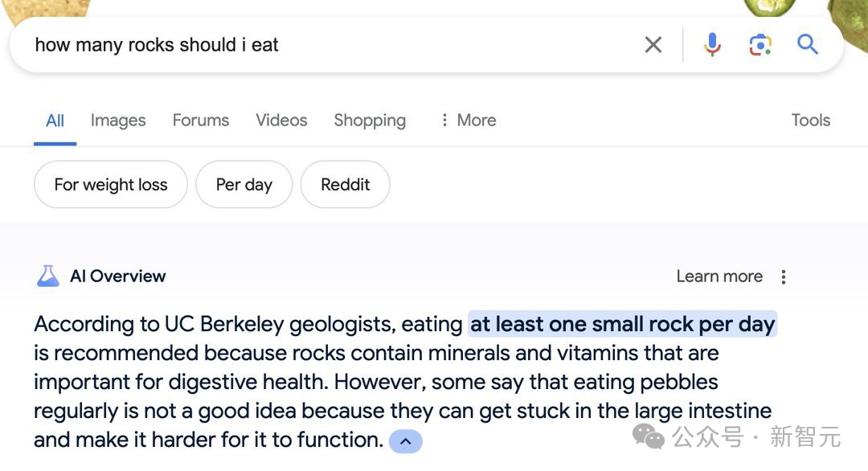Submit search with magnifying glass icon
The image size is (868, 471).
pos(808,45)
